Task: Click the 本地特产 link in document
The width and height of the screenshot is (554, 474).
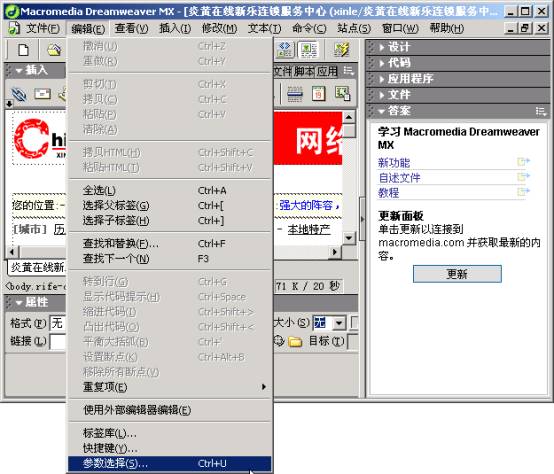Action: click(309, 230)
